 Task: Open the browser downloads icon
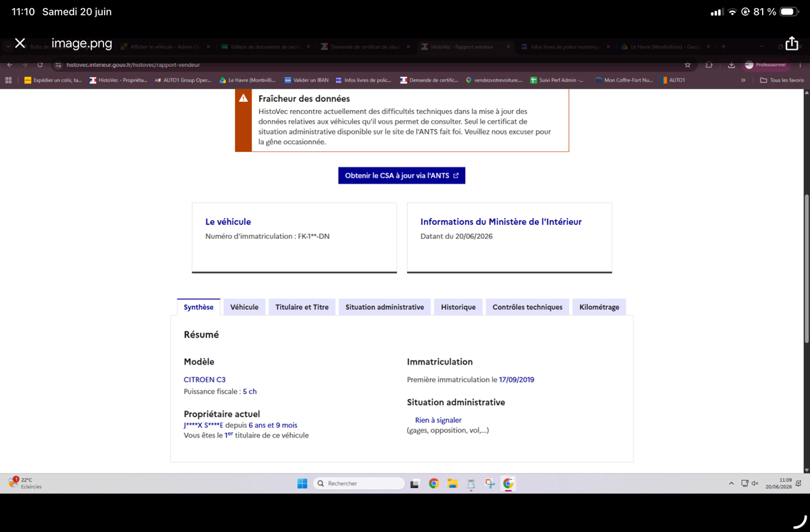[x=732, y=65]
